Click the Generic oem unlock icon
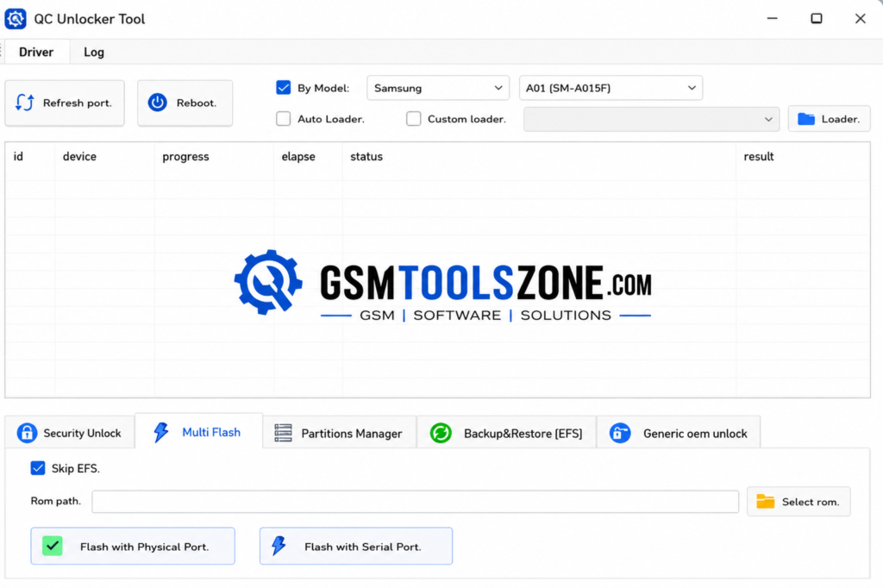Viewport: 883px width, 588px height. pyautogui.click(x=620, y=433)
